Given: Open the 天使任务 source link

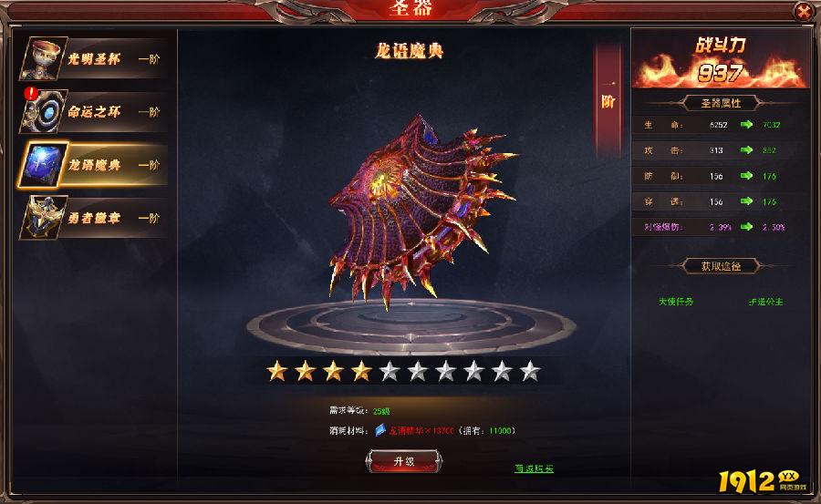Looking at the screenshot, I should click(676, 302).
